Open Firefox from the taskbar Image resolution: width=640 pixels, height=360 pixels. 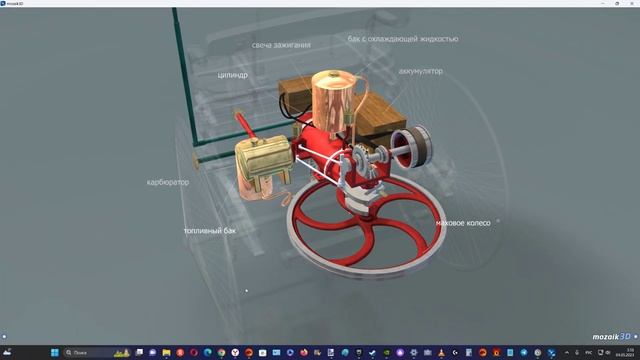click(304, 353)
